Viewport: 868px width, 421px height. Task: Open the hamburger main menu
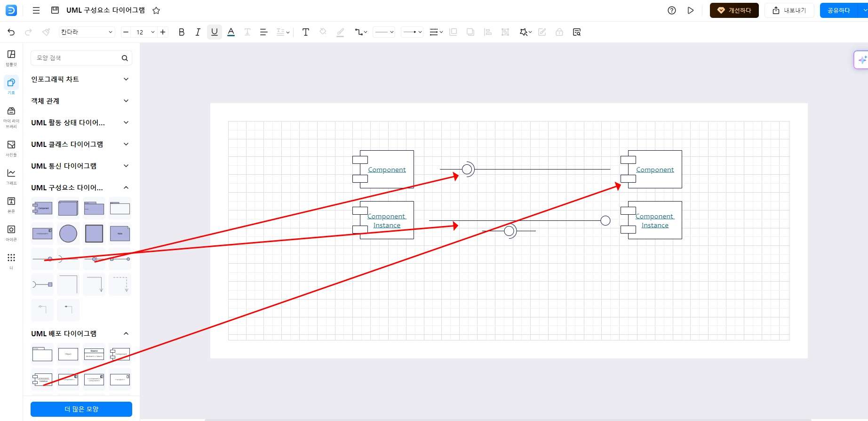coord(36,10)
